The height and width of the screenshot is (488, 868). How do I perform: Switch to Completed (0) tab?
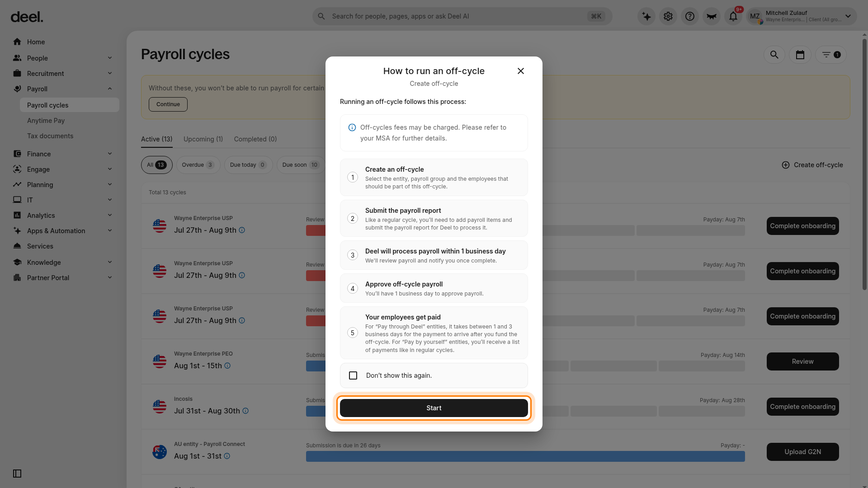pos(255,139)
